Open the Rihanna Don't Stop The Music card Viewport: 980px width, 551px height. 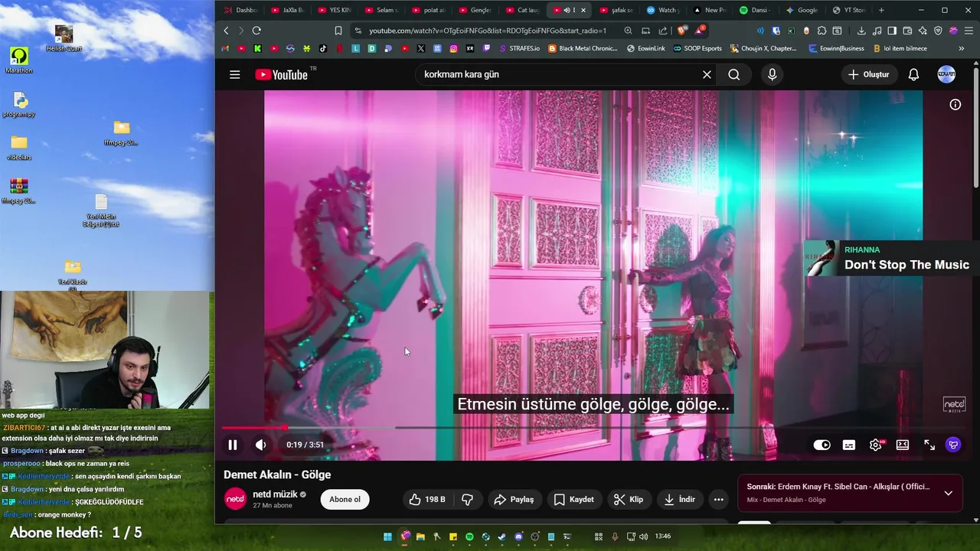click(x=892, y=258)
